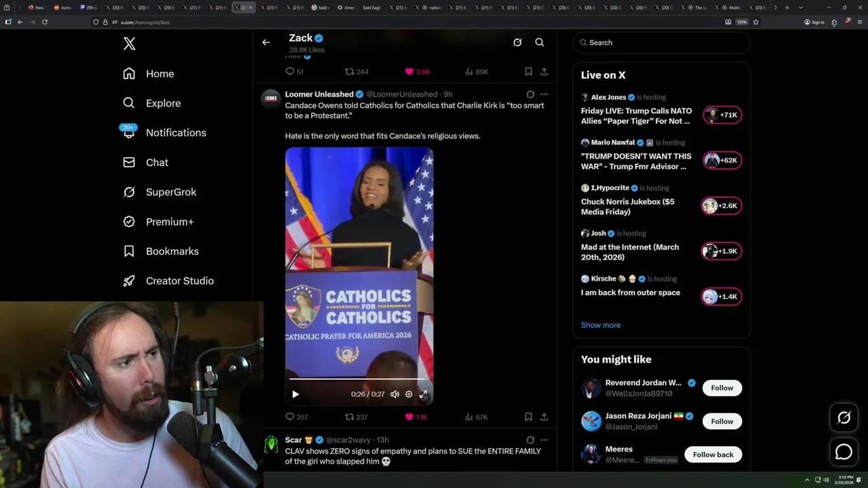The width and height of the screenshot is (868, 488).
Task: Open SuperGrok in the sidebar
Action: coord(160,192)
